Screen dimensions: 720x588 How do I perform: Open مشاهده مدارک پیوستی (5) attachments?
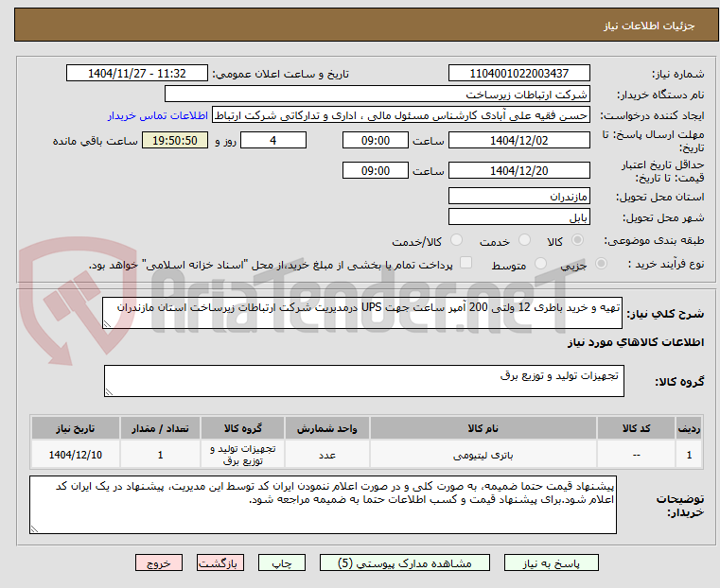(405, 562)
